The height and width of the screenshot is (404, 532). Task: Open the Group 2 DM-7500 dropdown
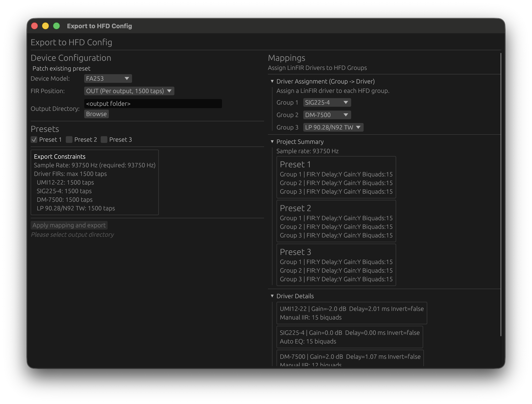click(327, 115)
